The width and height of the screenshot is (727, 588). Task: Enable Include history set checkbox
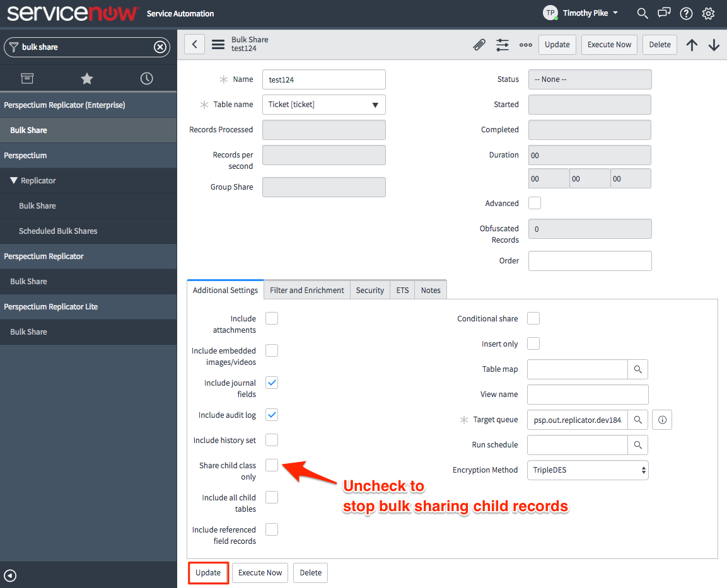(272, 440)
